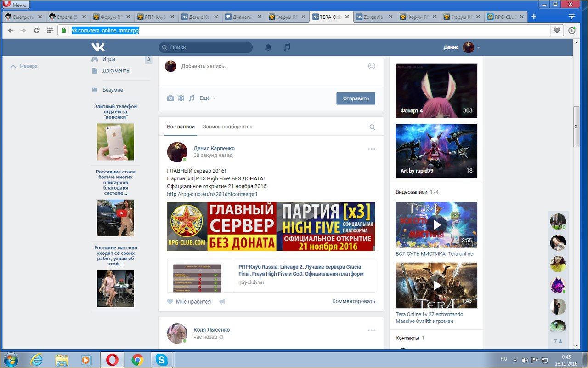The height and width of the screenshot is (368, 588).
Task: Switch the RU keyboard language indicator
Action: 504,359
